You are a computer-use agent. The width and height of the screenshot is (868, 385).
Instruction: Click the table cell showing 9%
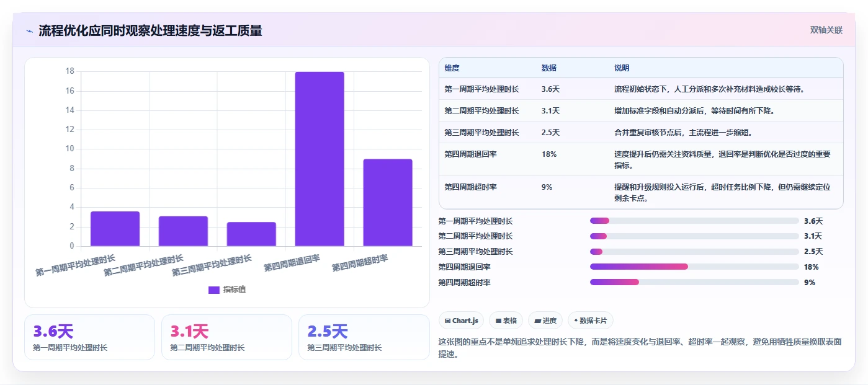click(x=547, y=187)
